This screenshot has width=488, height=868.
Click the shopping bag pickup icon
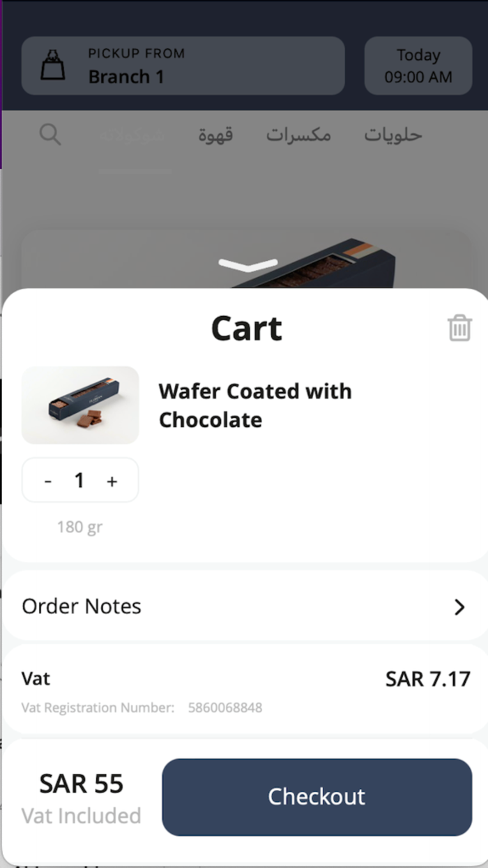tap(53, 66)
